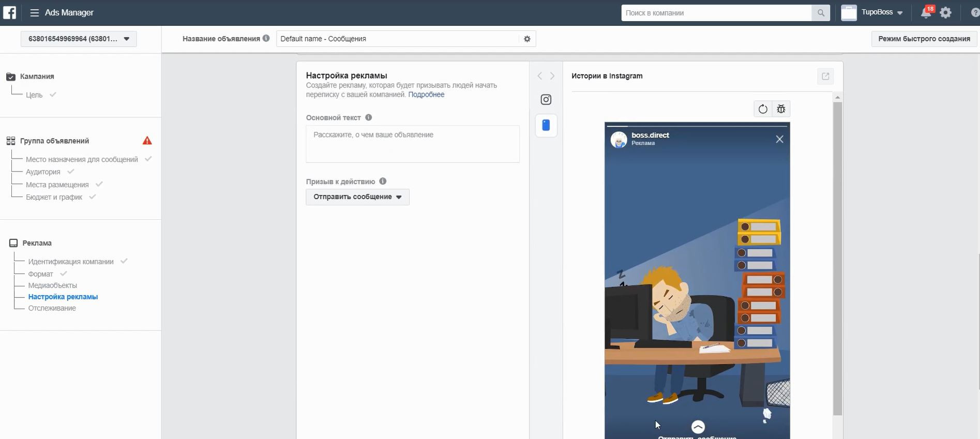Open preview in external window
The width and height of the screenshot is (980, 439).
tap(825, 76)
